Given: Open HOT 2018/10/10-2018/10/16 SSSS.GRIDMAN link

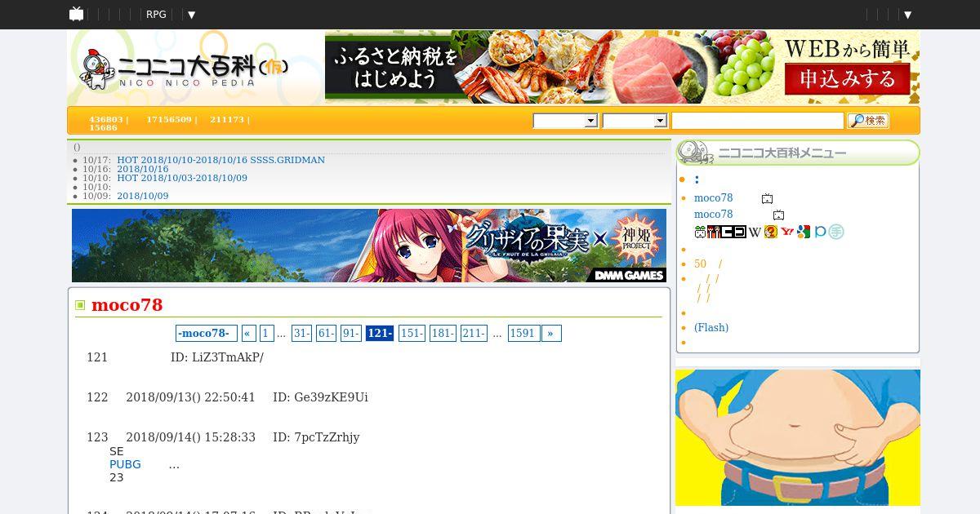Looking at the screenshot, I should [x=220, y=160].
